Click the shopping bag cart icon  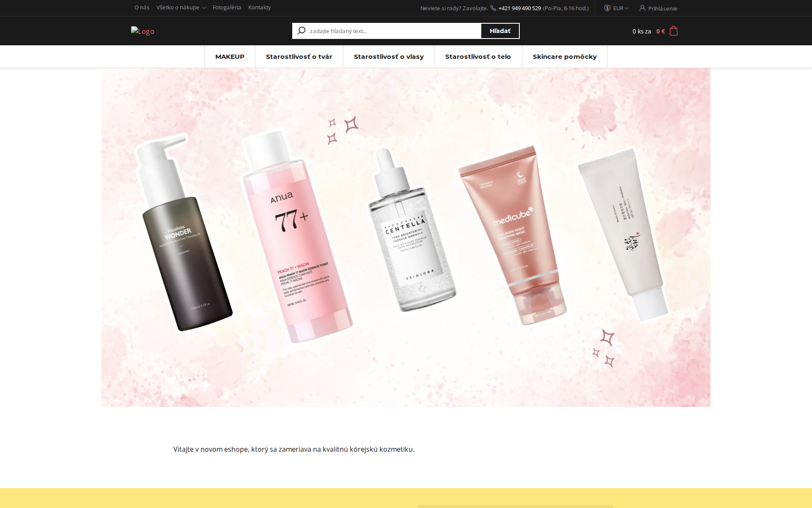(x=674, y=31)
